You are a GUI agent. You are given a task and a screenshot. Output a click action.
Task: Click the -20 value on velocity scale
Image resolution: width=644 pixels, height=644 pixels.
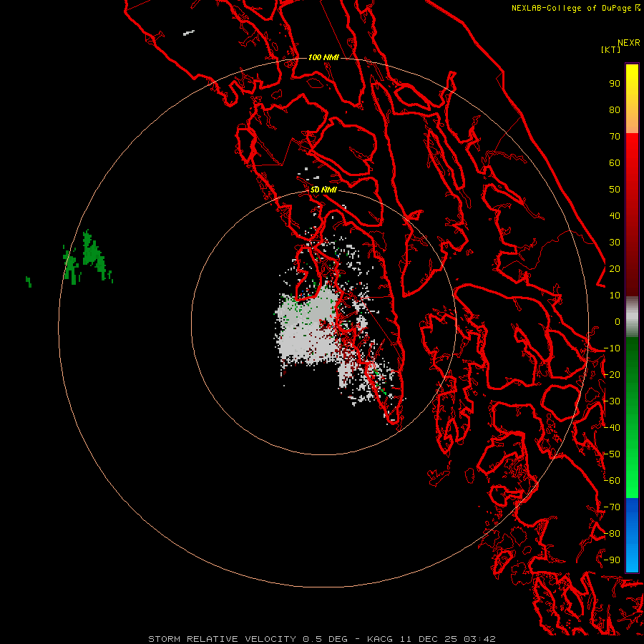pos(612,374)
